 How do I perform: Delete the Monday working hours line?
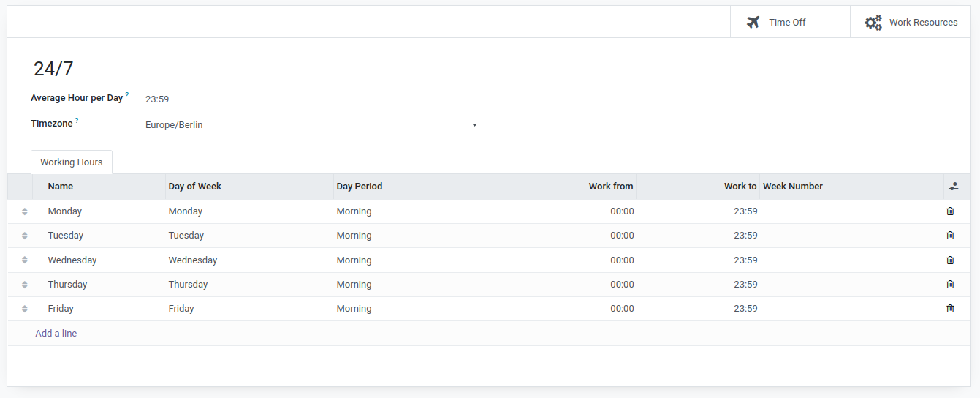[950, 211]
